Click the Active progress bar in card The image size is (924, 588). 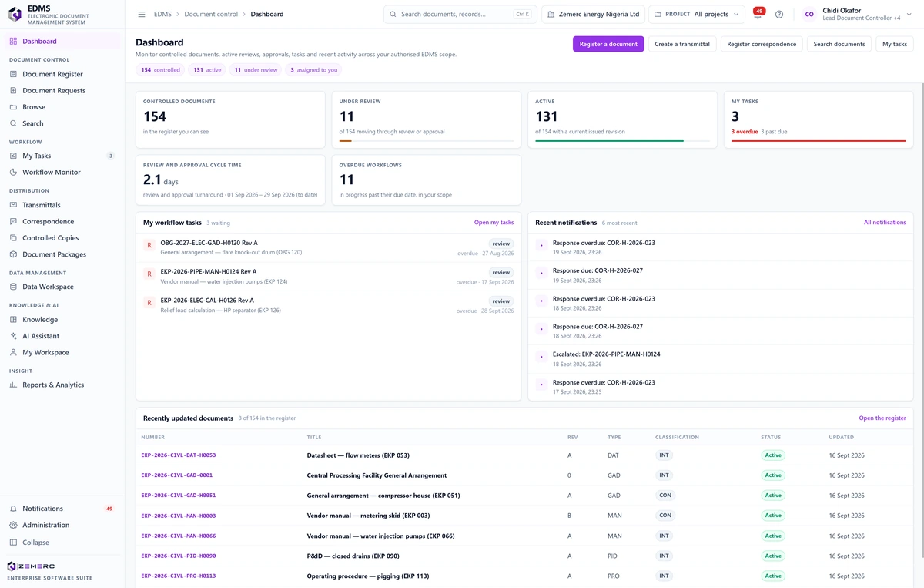point(623,141)
